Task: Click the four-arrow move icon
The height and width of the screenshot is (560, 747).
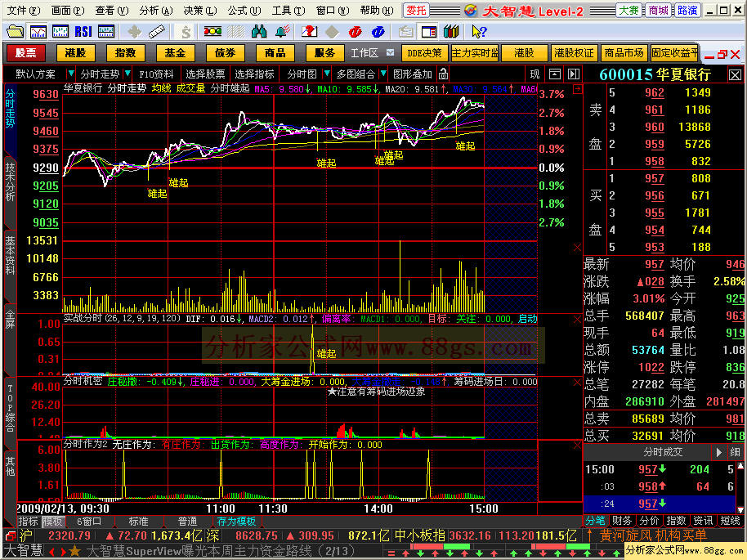Action: pos(134,32)
